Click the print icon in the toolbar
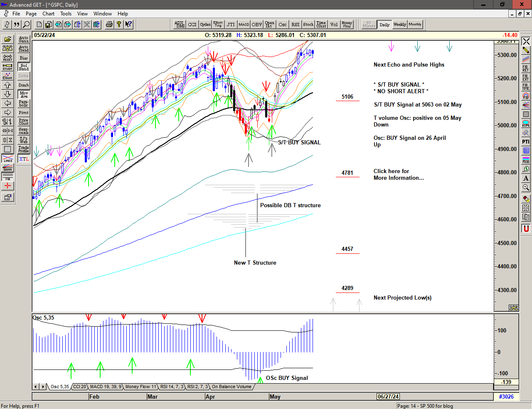This screenshot has width=532, height=409. point(109,25)
